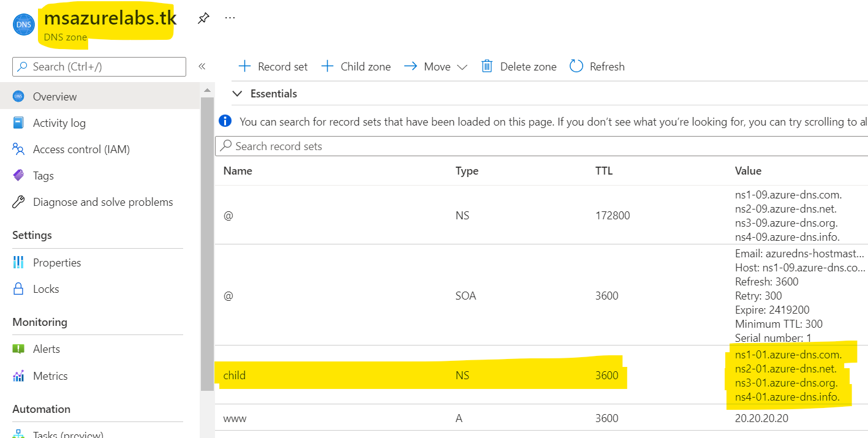
Task: Click ns1-09.azure-dns.com. value
Action: pyautogui.click(x=788, y=195)
